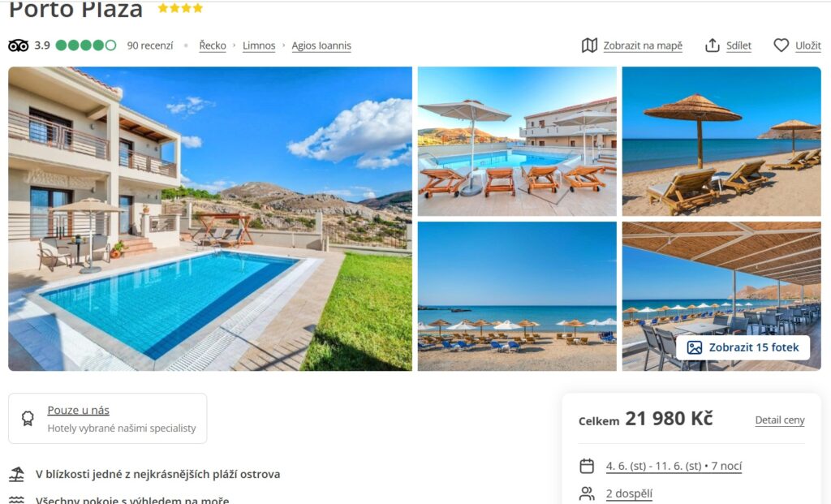Open Detail ceny price breakdown
Viewport: 831px width, 504px height.
780,420
